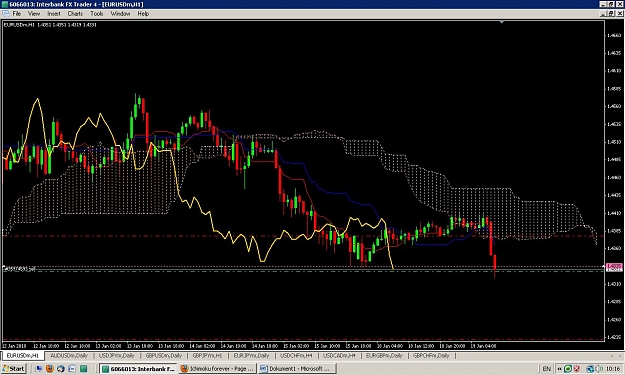Screen dimensions: 625x375
Task: Switch to the Dokument1 Microsoft Word window
Action: (x=297, y=369)
